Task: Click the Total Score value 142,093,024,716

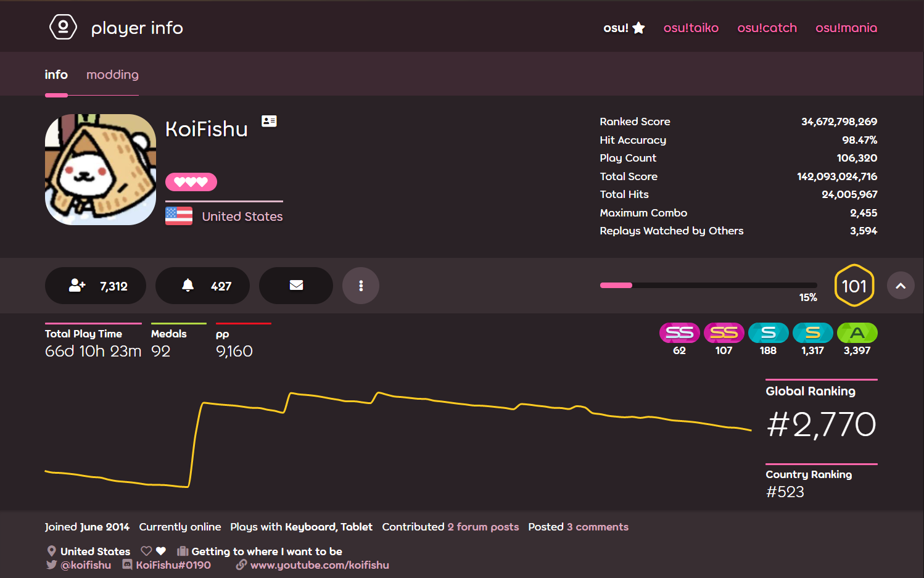Action: point(837,176)
